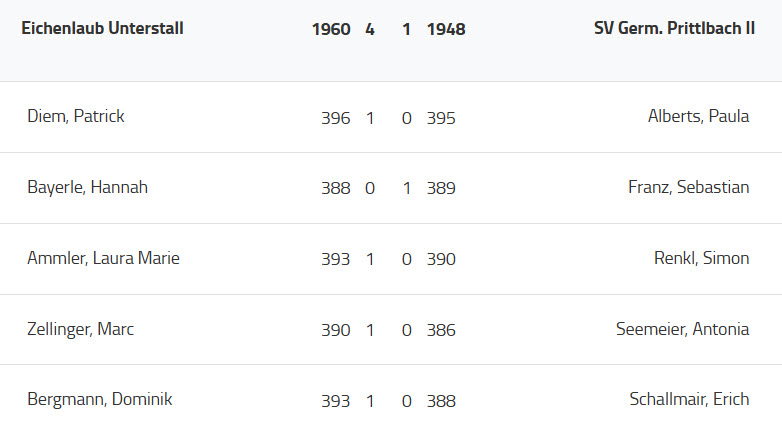This screenshot has height=431, width=782.
Task: Select Zellinger, Marc row name
Action: (80, 330)
